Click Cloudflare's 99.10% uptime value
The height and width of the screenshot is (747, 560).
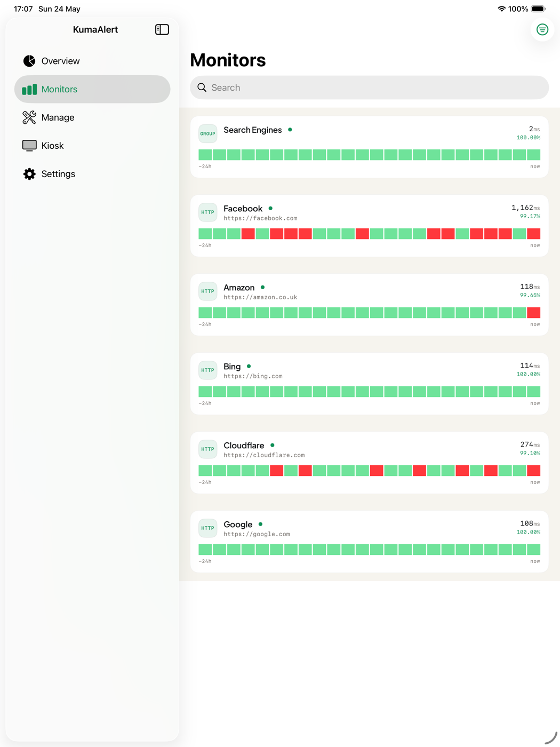tap(530, 454)
